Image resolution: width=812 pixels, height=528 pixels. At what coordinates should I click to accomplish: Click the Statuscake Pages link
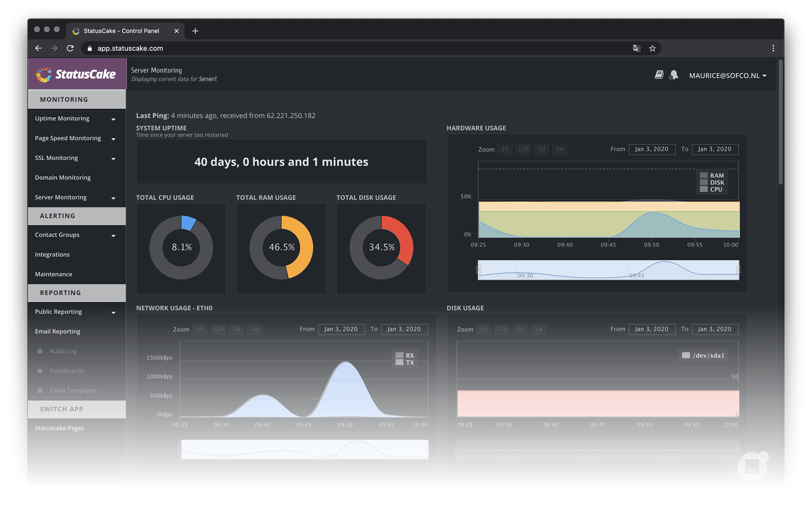(59, 427)
